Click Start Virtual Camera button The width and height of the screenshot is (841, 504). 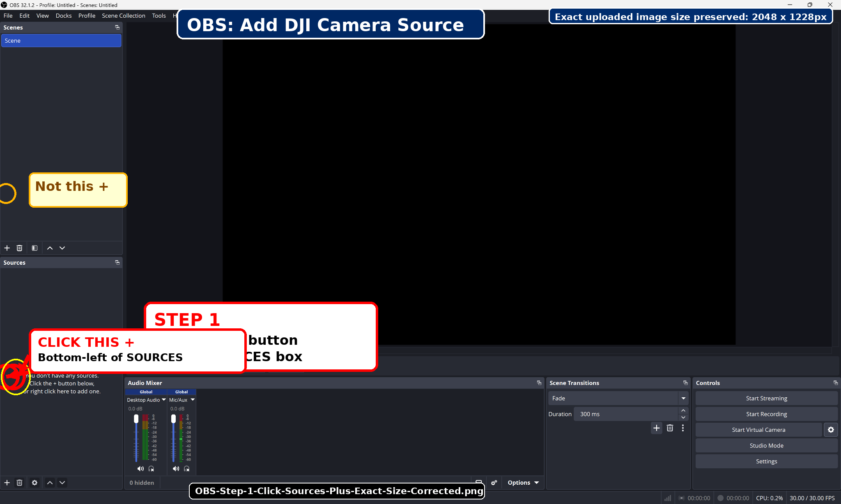click(x=758, y=430)
